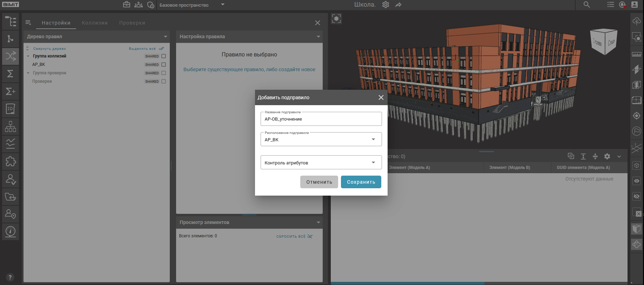Screen dimensions: 644x285
Task: Switch to the Коллизии tab
Action: point(95,23)
